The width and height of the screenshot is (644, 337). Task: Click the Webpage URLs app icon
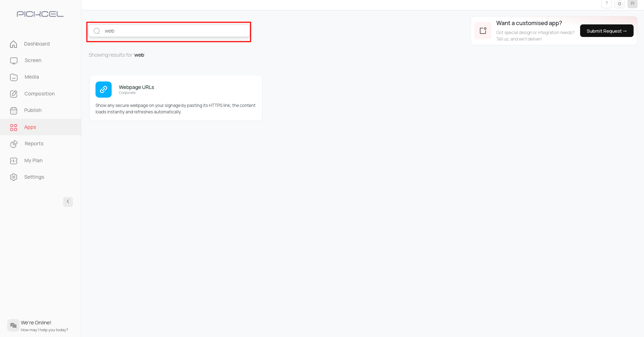point(103,89)
